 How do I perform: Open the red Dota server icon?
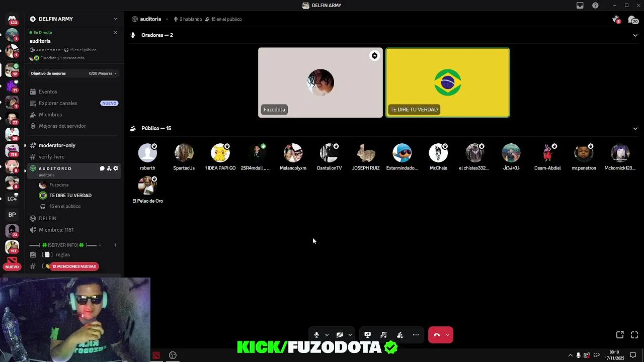coord(12,260)
